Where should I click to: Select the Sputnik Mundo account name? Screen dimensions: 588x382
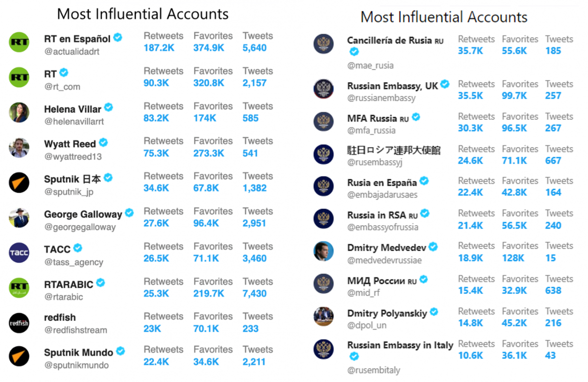78,353
